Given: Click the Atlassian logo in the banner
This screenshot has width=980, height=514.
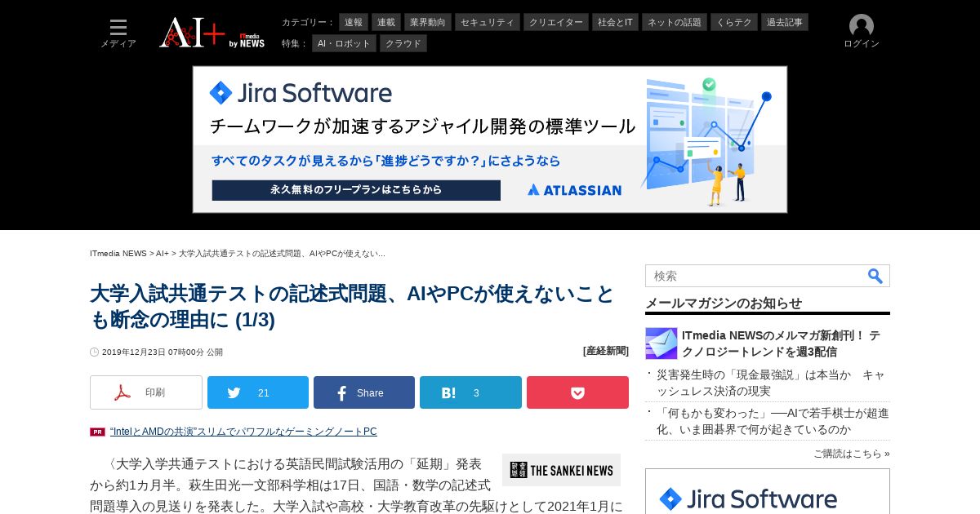Looking at the screenshot, I should pos(574,190).
